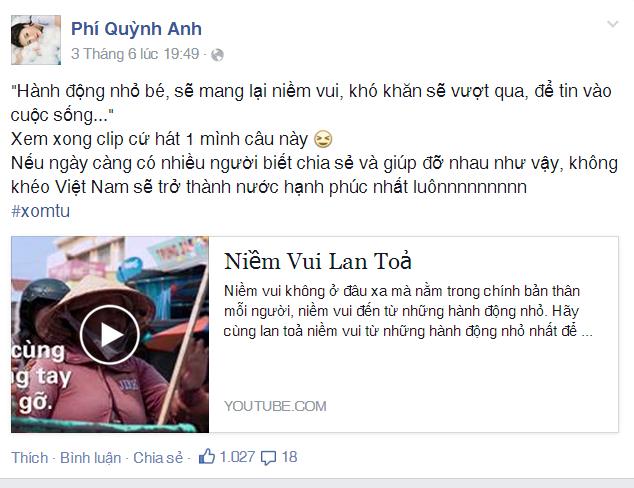Image resolution: width=634 pixels, height=488 pixels.
Task: Open the post options dropdown chevron
Action: coord(613,24)
